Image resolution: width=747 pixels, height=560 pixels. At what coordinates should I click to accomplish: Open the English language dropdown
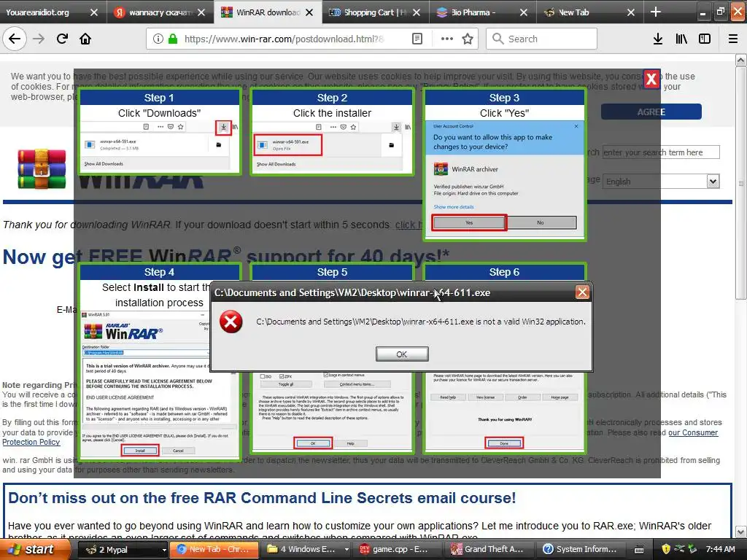pos(661,182)
